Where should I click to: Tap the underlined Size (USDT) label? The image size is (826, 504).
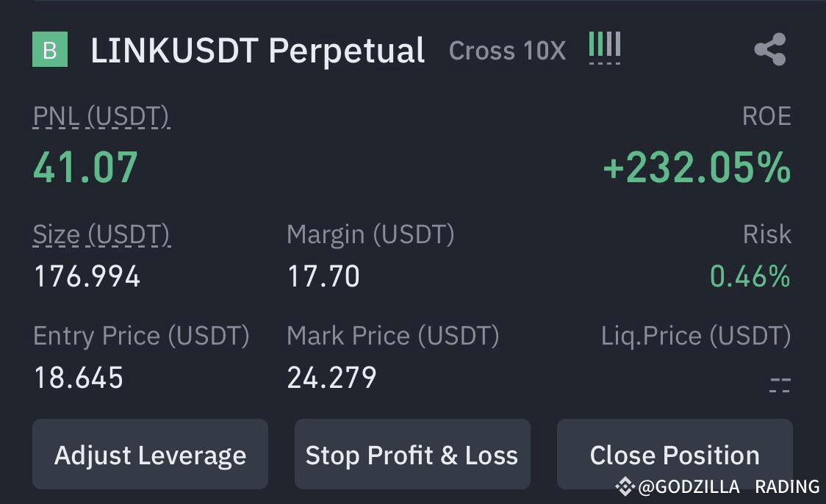101,234
